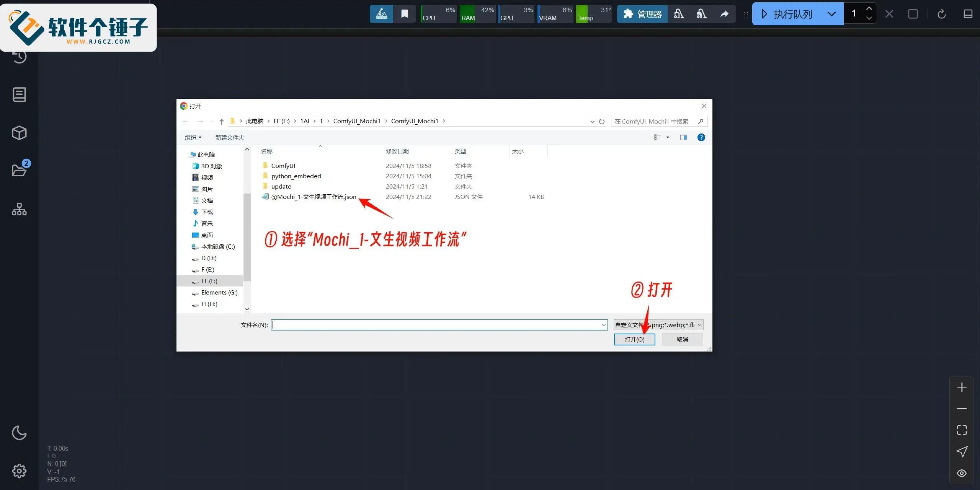Click the bookmark icon in top toolbar
This screenshot has width=980, height=490.
tap(404, 14)
